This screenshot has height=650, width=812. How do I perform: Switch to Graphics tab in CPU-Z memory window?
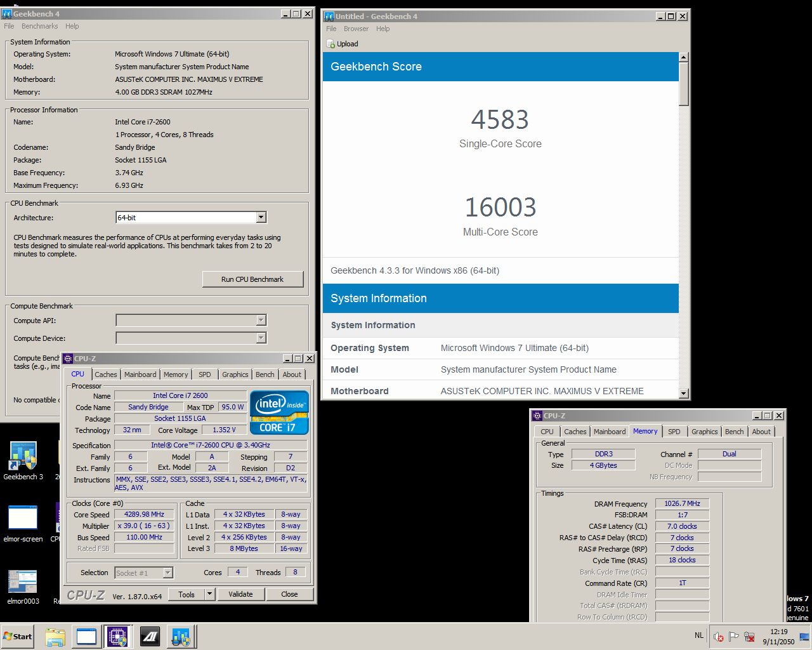click(705, 432)
